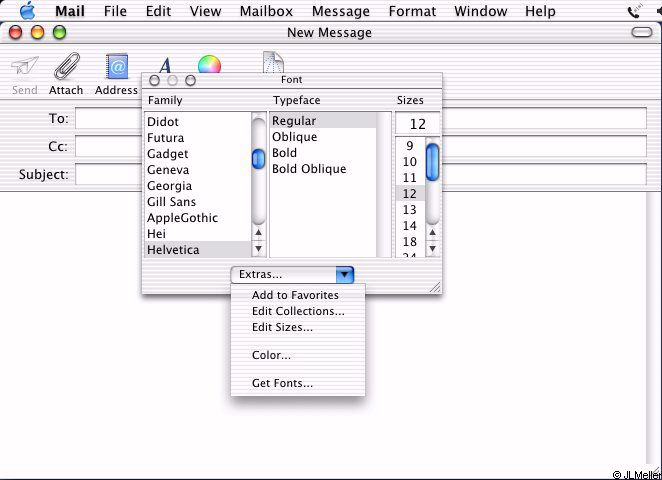The image size is (662, 480).
Task: Click Family list scroll up arrow
Action: (x=258, y=233)
